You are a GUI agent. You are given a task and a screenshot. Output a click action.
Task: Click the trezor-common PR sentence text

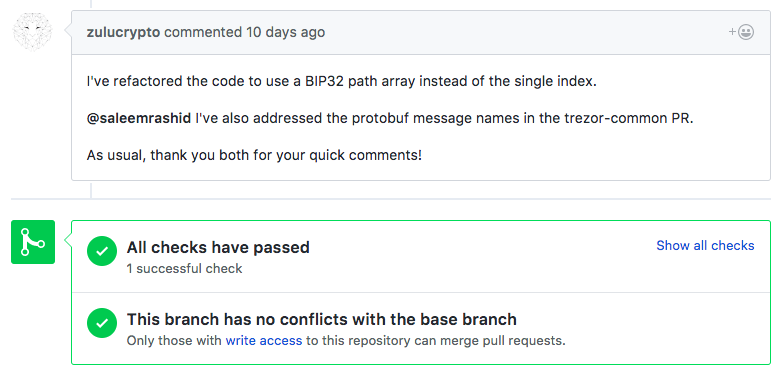pyautogui.click(x=390, y=118)
